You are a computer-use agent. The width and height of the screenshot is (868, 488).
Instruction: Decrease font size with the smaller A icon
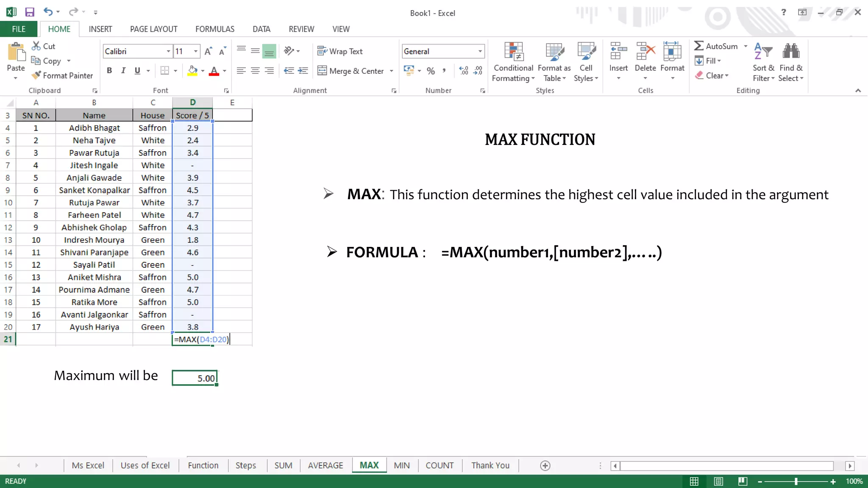222,51
